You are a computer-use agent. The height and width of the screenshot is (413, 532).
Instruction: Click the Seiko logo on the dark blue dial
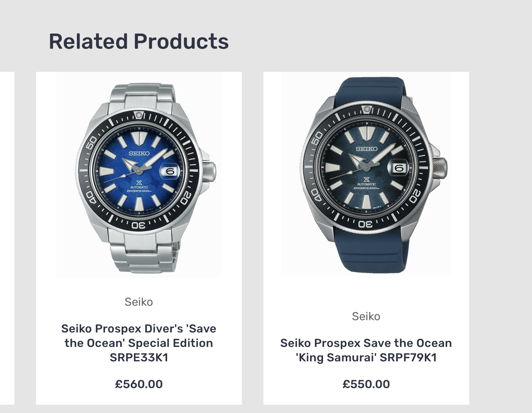pyautogui.click(x=366, y=149)
